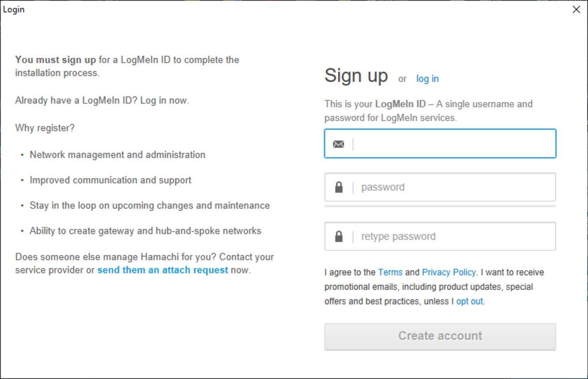Click the "opt out" link
The height and width of the screenshot is (379, 588).
tap(469, 302)
